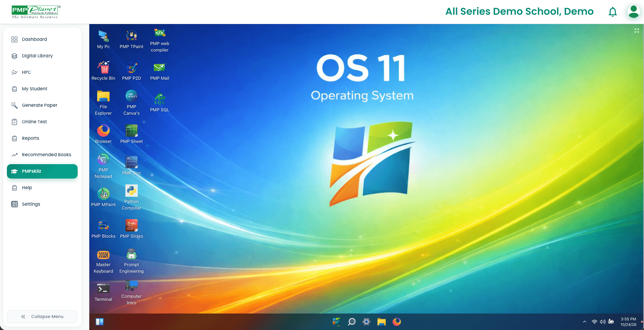Launch PMP Slides presentation app

132,229
